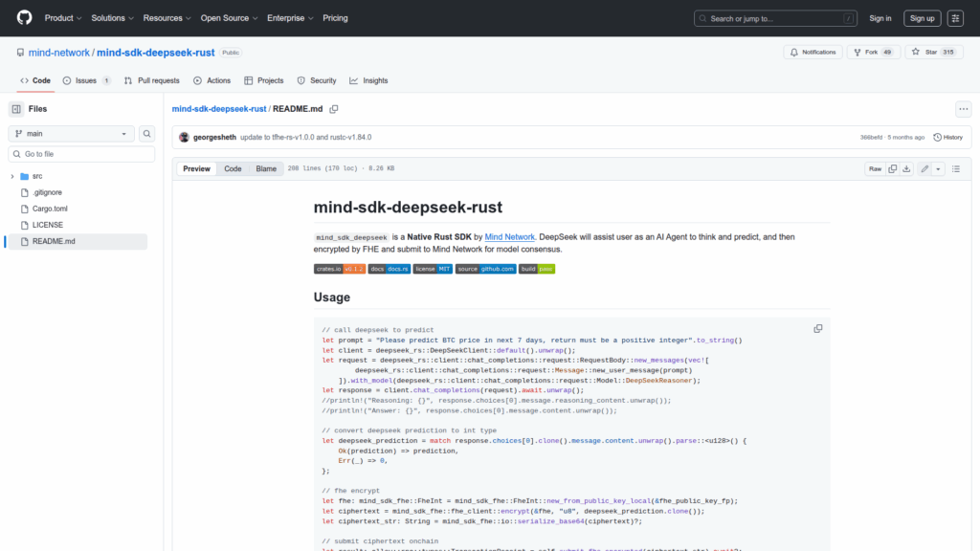Download the raw README file

point(906,168)
